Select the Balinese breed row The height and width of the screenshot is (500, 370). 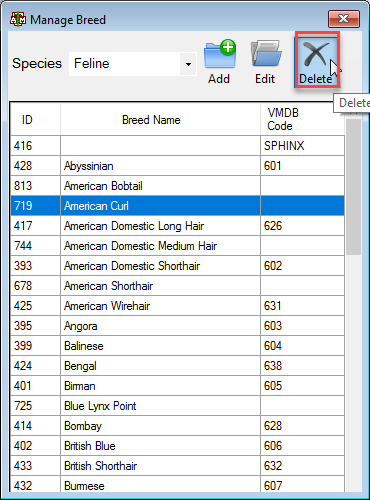click(x=178, y=346)
